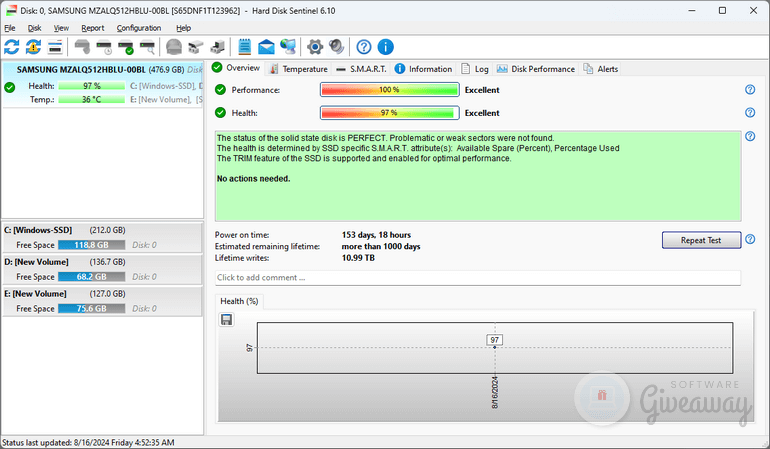Click the speaker sound toolbar icon
770x449 pixels.
click(x=336, y=47)
